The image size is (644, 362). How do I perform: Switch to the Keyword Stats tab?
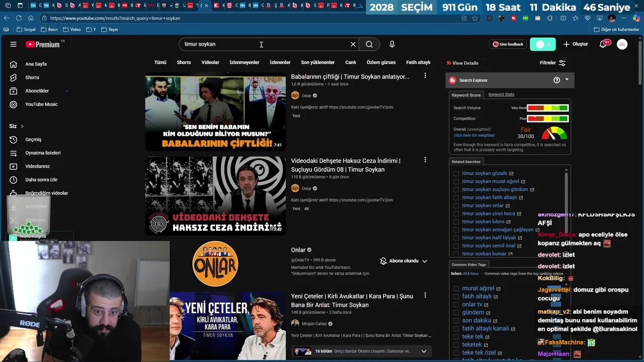501,95
